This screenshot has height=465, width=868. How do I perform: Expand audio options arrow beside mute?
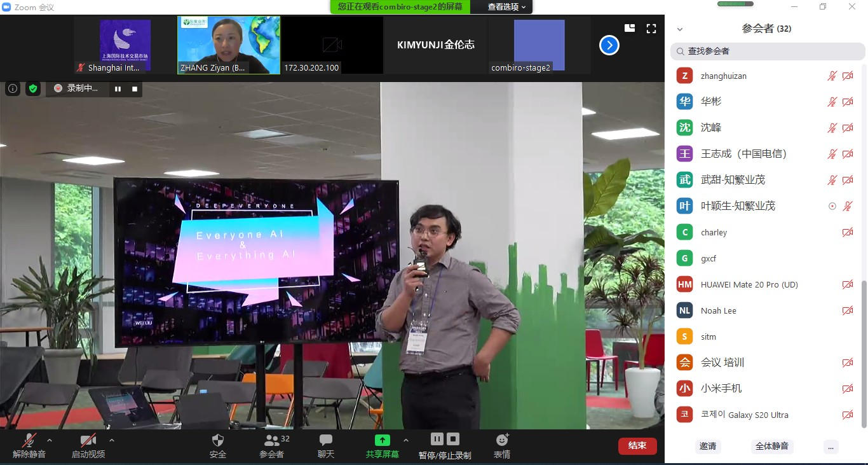(x=50, y=440)
